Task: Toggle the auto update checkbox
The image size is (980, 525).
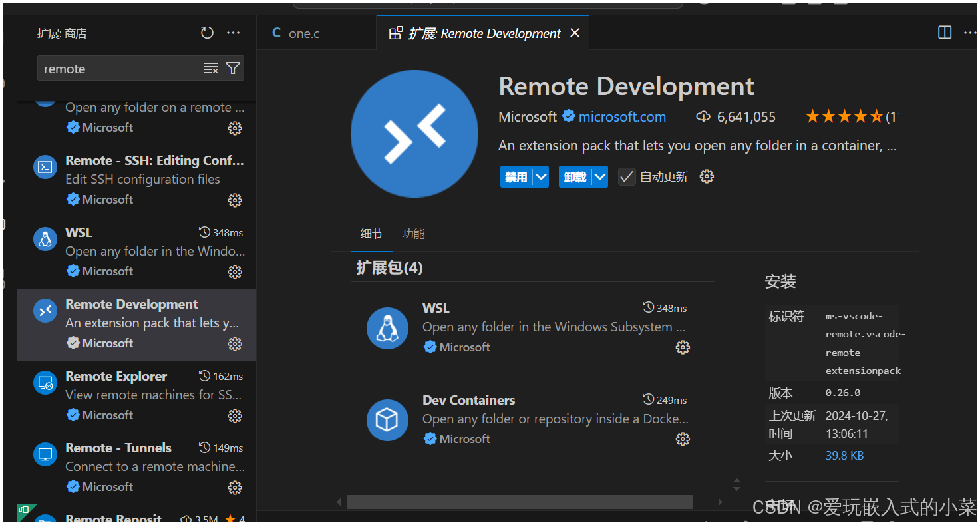Action: [627, 176]
